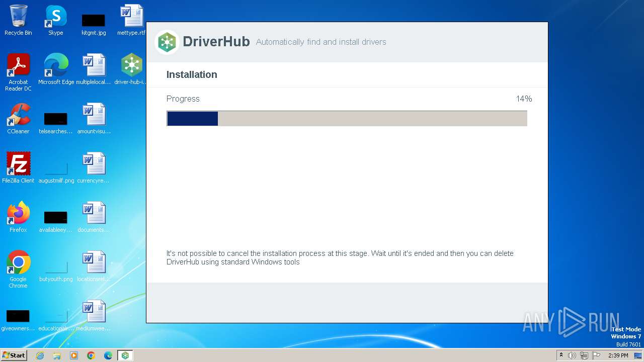This screenshot has width=644, height=362.
Task: Launch Chrome from the taskbar
Action: (x=91, y=355)
